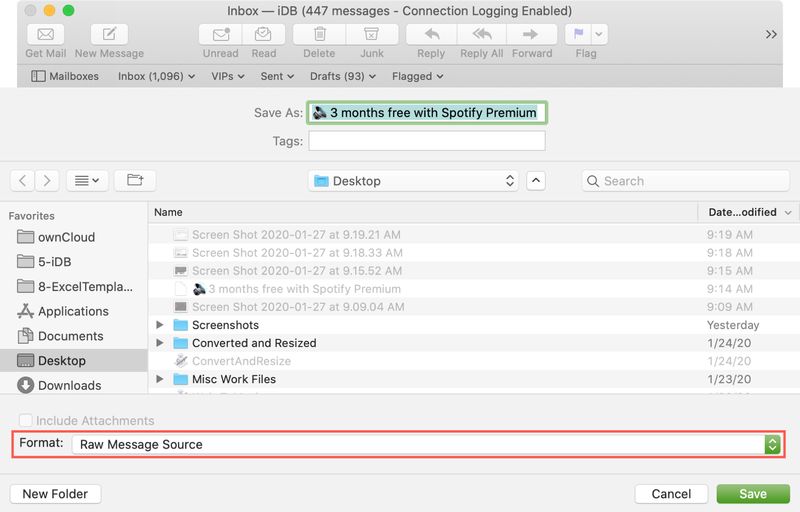Forward the selected message

click(x=531, y=34)
